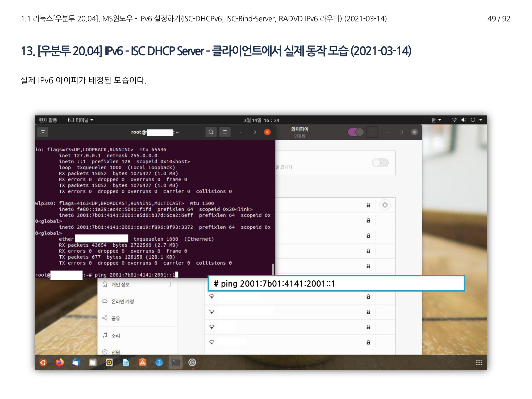Open the Help icon in dock
Viewport: 532px width, 399px height.
(159, 362)
